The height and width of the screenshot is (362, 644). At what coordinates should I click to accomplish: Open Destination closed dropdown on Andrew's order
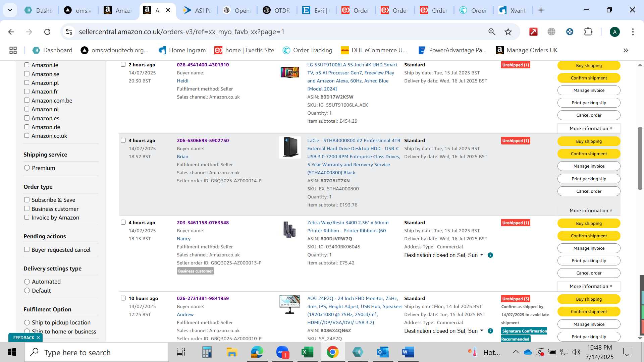click(444, 331)
